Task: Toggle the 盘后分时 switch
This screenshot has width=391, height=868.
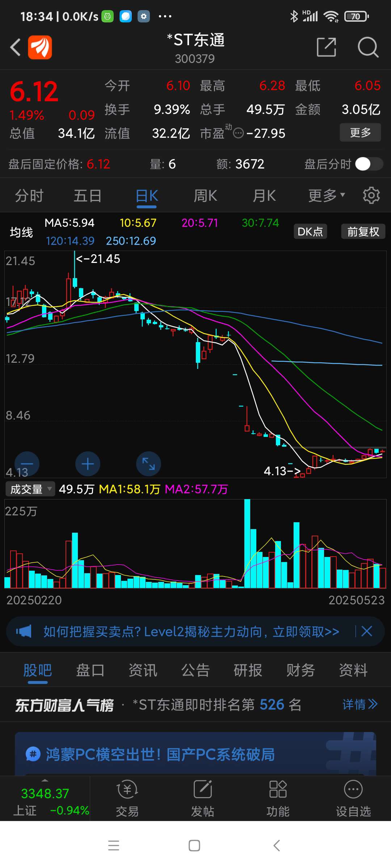Action: coord(369,164)
